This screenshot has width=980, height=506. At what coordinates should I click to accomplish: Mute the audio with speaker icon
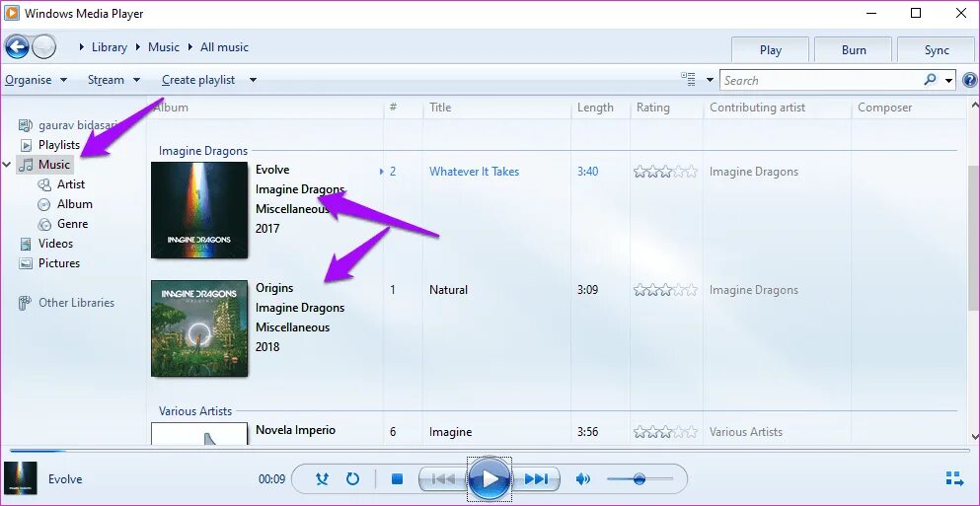tap(582, 479)
